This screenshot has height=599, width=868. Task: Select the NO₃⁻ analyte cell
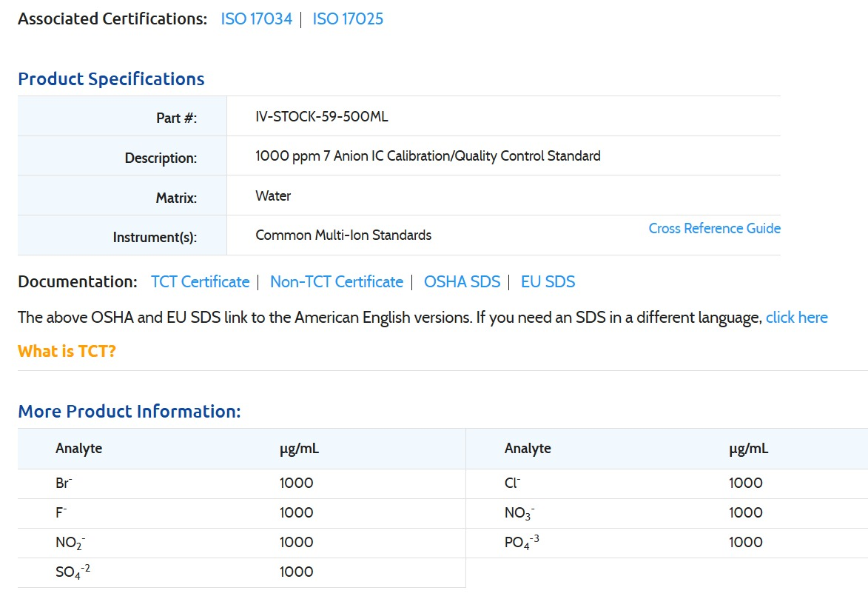click(519, 513)
